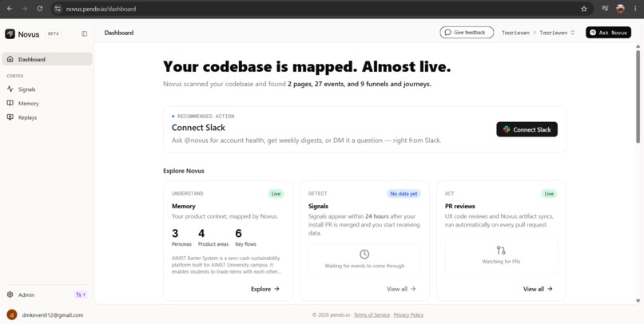Reload the page with the refresh icon
The height and width of the screenshot is (324, 644).
pyautogui.click(x=39, y=9)
